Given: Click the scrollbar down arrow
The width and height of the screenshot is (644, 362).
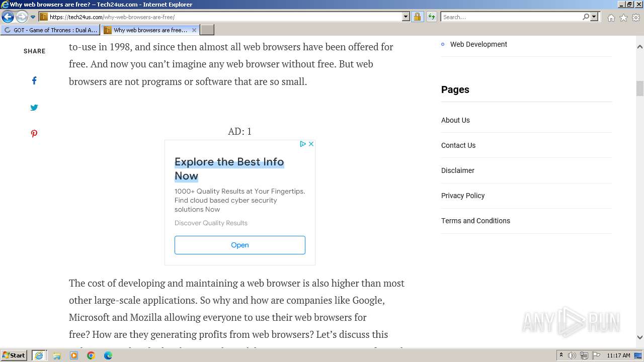Looking at the screenshot, I should [640, 337].
